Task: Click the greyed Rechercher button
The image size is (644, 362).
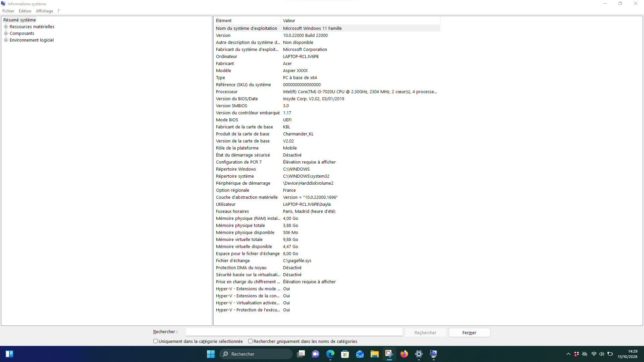Action: click(425, 333)
